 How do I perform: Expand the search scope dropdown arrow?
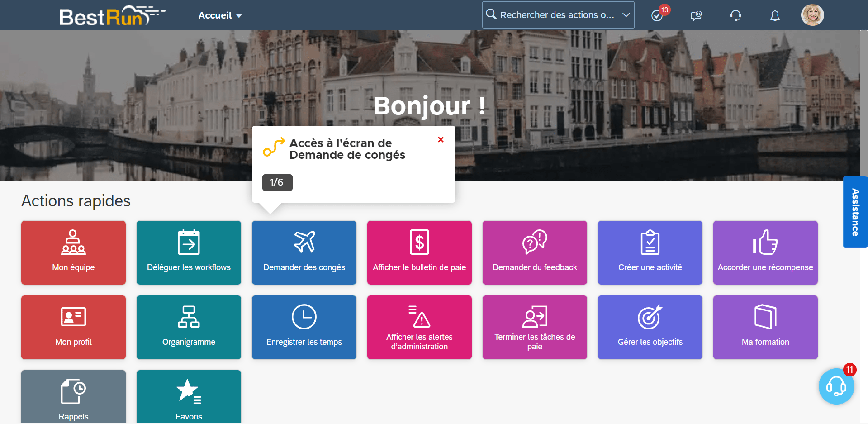pos(626,15)
